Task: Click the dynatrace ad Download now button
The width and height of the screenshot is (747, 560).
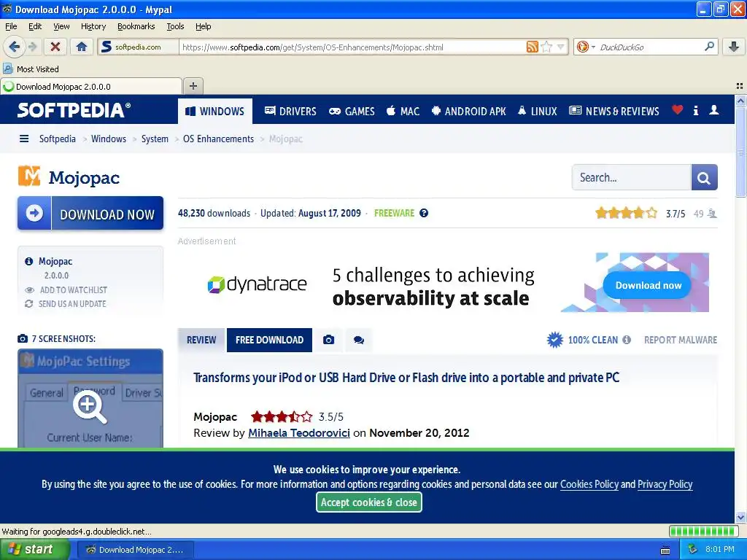Action: point(648,285)
